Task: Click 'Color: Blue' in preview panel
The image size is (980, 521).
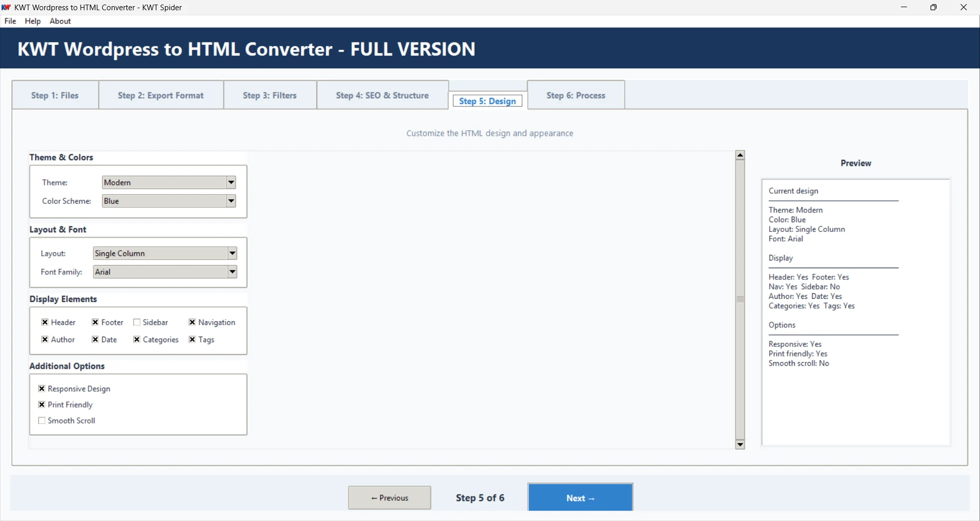Action: (788, 220)
